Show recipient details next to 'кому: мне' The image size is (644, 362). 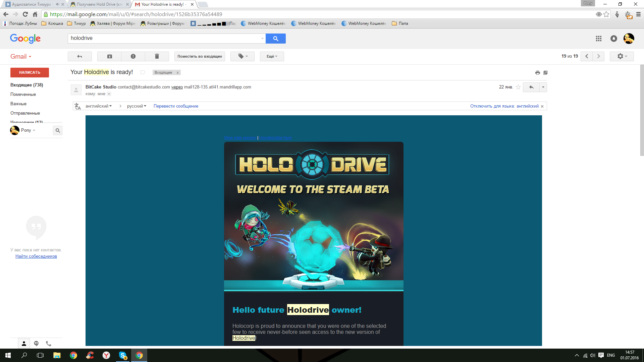[109, 94]
